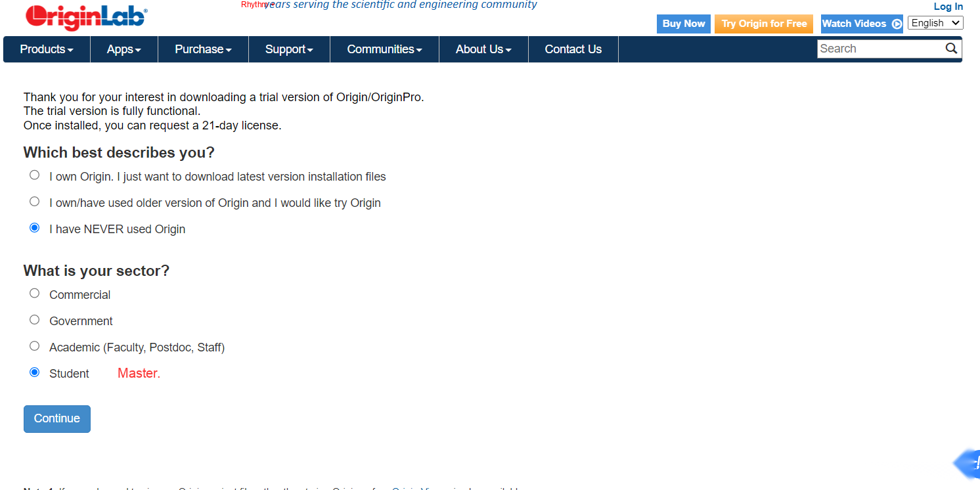Expand the Purchase menu
The width and height of the screenshot is (980, 490).
pyautogui.click(x=203, y=49)
